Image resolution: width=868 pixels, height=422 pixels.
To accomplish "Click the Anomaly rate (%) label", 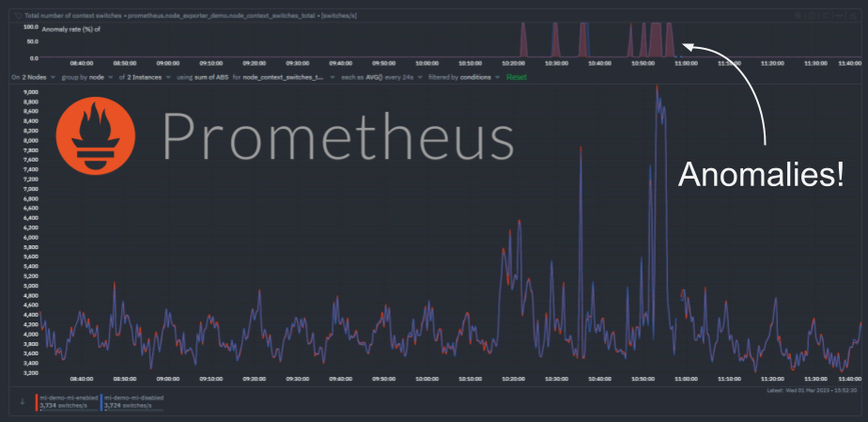I will click(71, 30).
